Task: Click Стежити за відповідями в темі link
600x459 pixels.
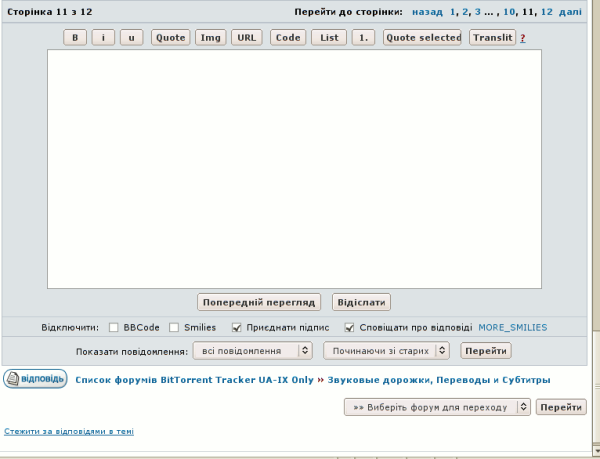Action: pos(69,431)
